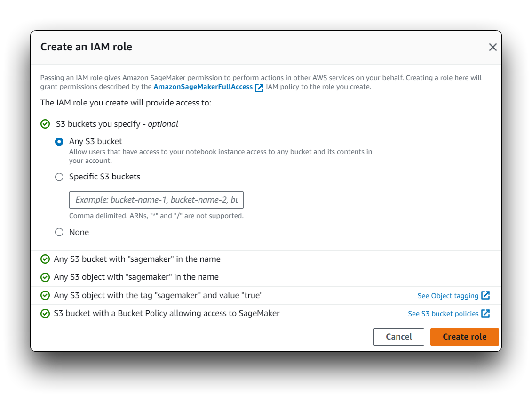Click external link icon beside See Object tagging
This screenshot has height=397, width=532.
coord(485,295)
